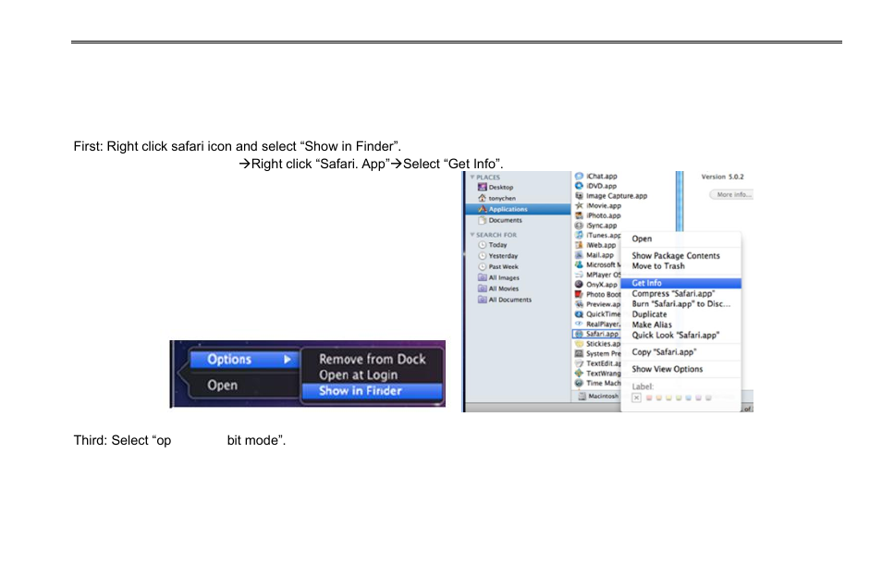Choose Burn "Safari.app" to Disc
This screenshot has height=588, width=882.
click(680, 304)
